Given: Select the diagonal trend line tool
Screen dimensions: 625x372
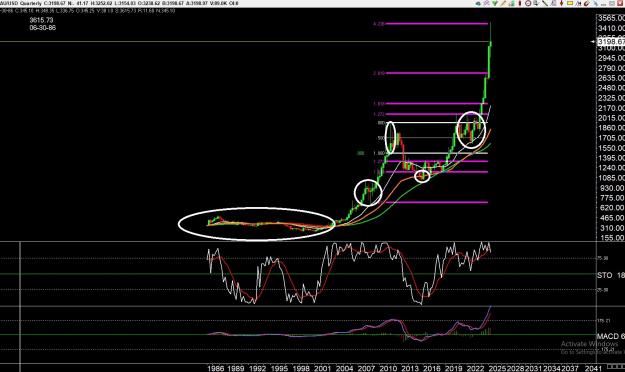Looking at the screenshot, I should (545, 3).
